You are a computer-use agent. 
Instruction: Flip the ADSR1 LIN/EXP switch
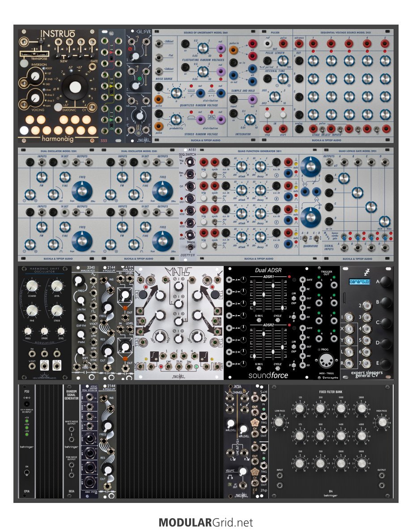click(x=293, y=298)
